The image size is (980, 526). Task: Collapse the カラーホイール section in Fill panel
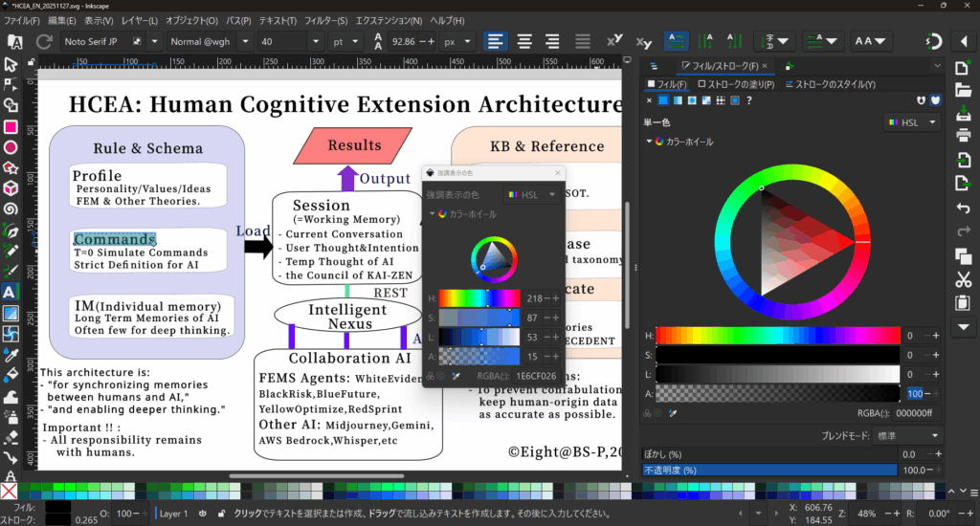[650, 142]
